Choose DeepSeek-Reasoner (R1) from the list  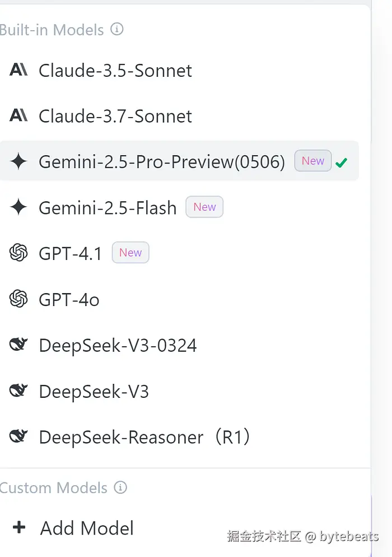144,437
